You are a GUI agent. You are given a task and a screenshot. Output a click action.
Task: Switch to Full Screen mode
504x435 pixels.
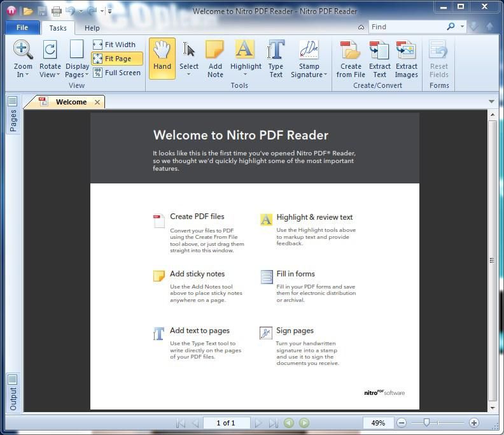(117, 73)
